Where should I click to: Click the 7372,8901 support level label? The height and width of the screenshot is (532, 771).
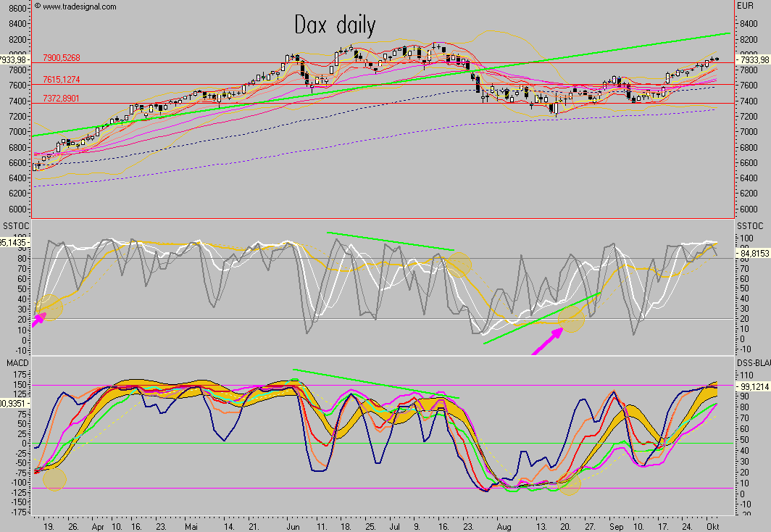tap(59, 98)
